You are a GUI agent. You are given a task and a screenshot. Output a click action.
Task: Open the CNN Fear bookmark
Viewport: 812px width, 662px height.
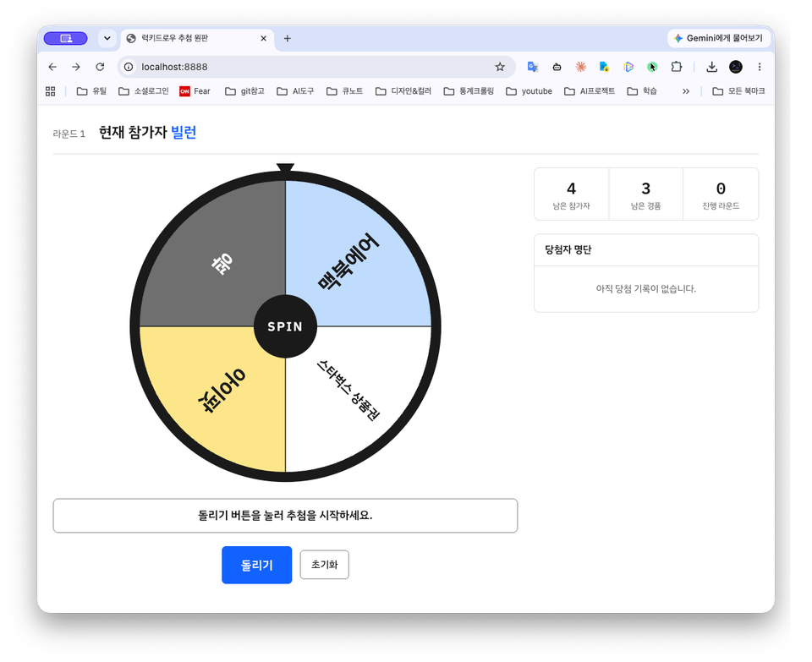pyautogui.click(x=195, y=91)
